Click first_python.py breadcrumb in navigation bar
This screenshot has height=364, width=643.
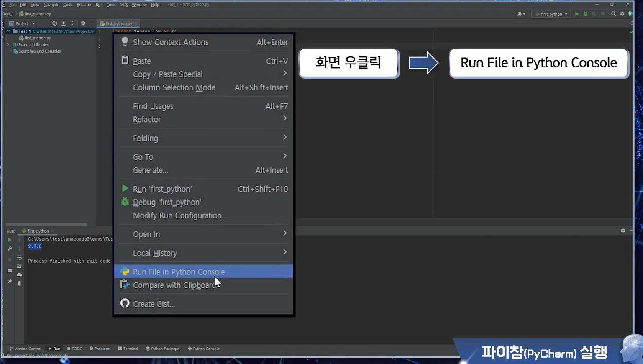point(35,14)
